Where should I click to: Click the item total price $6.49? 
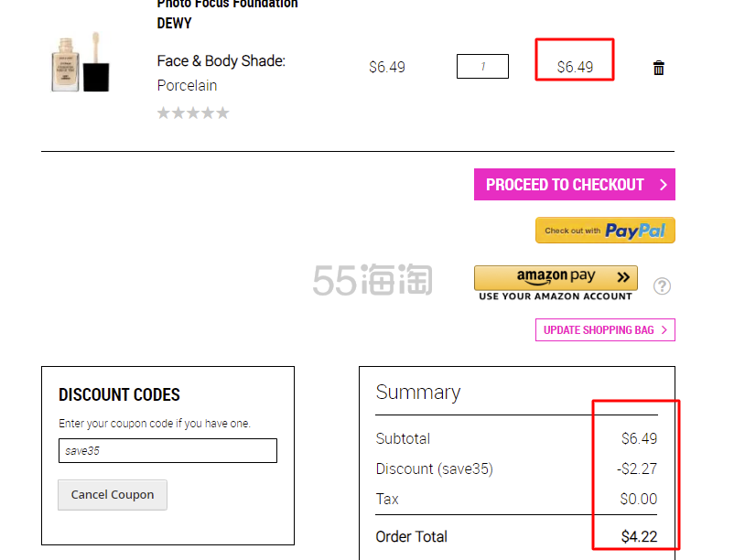click(575, 67)
